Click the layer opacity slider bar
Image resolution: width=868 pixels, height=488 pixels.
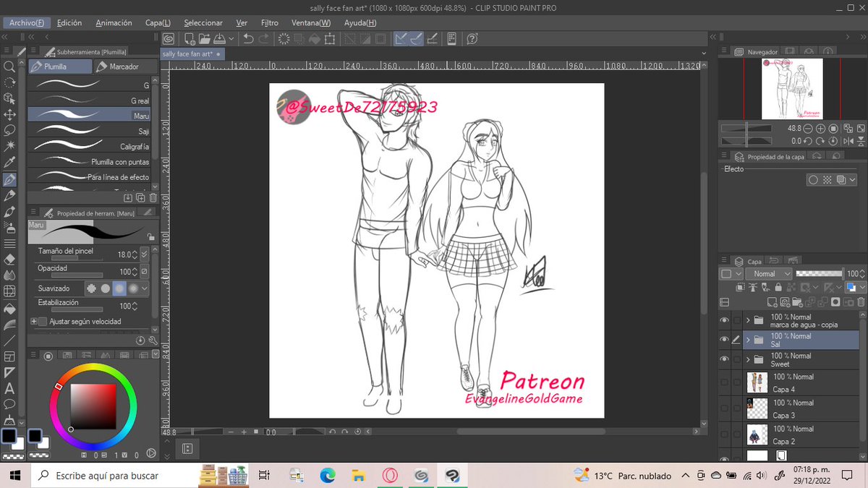tap(819, 274)
